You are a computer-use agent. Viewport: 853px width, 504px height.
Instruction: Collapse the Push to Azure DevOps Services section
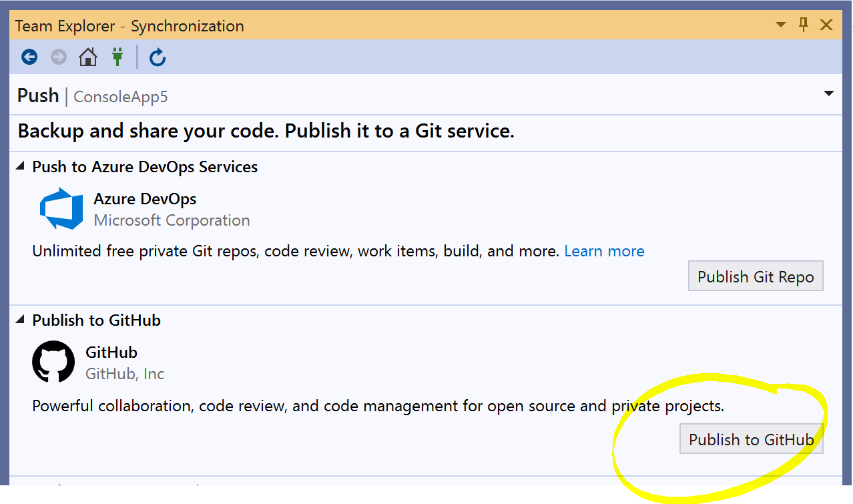(x=21, y=167)
